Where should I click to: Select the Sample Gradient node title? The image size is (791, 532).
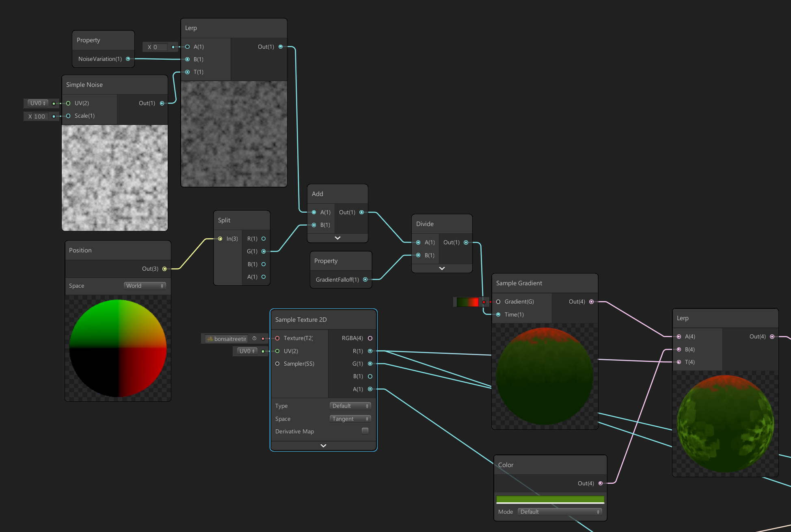click(x=519, y=283)
